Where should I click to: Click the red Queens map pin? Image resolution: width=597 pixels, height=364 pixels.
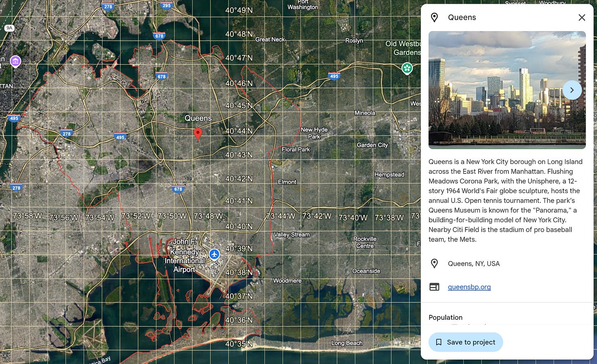198,134
